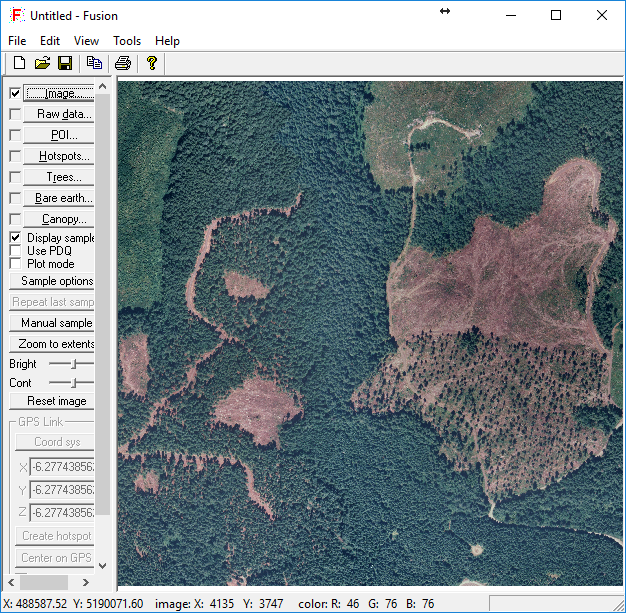Open a file with the folder icon
This screenshot has height=613, width=626.
coord(42,63)
